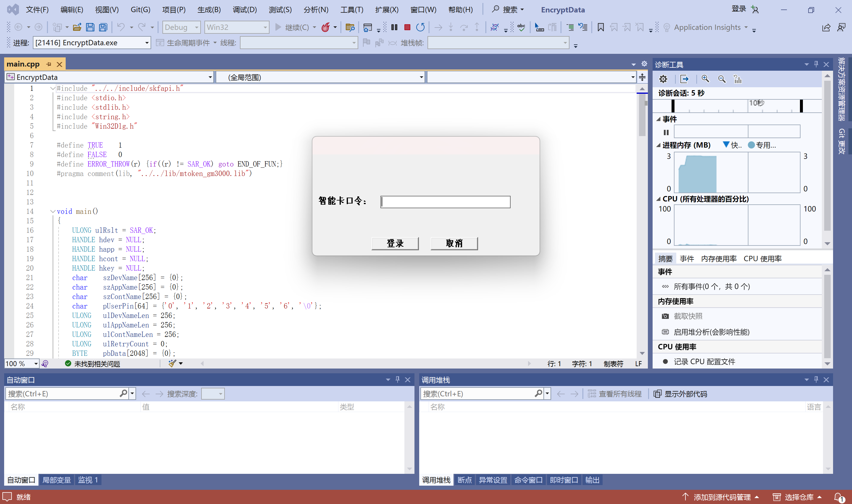852x504 pixels.
Task: Click the 登录 button in dialog
Action: pos(395,243)
